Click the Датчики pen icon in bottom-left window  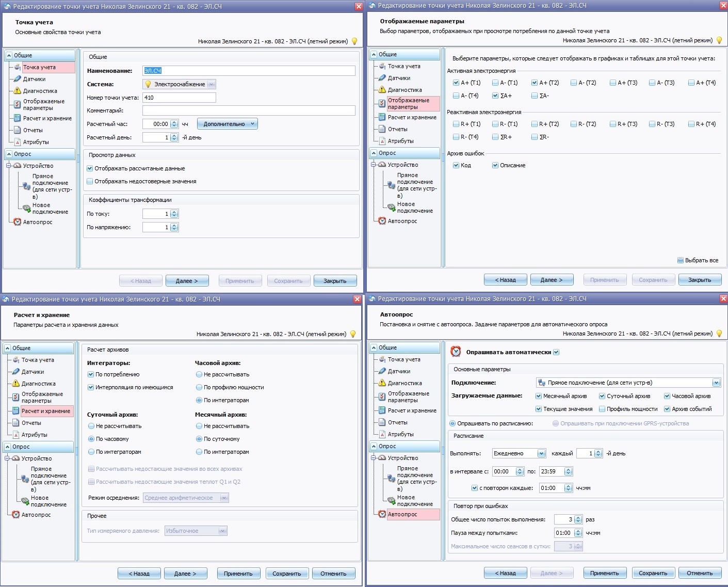pos(15,372)
